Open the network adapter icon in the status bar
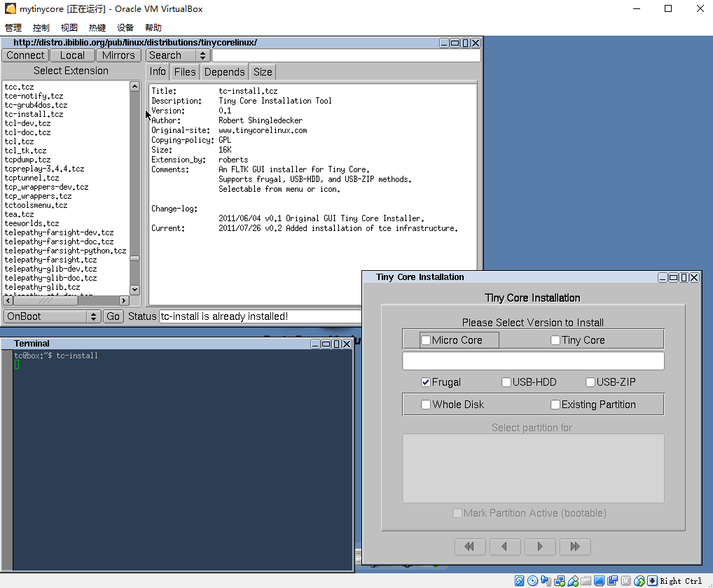The image size is (713, 588). point(559,581)
